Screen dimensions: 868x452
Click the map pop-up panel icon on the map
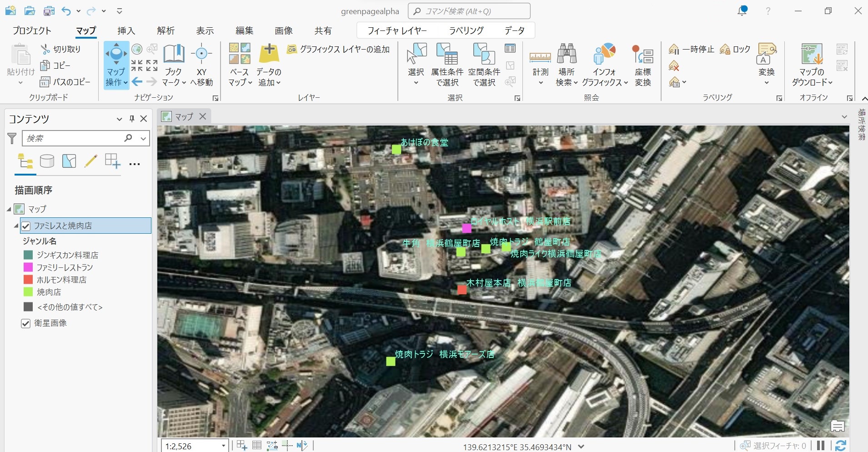click(x=838, y=426)
